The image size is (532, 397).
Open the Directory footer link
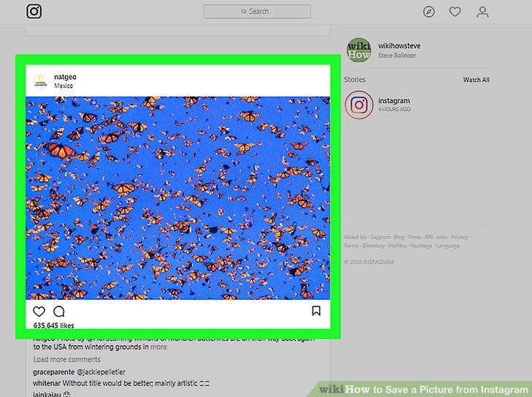[x=373, y=246]
